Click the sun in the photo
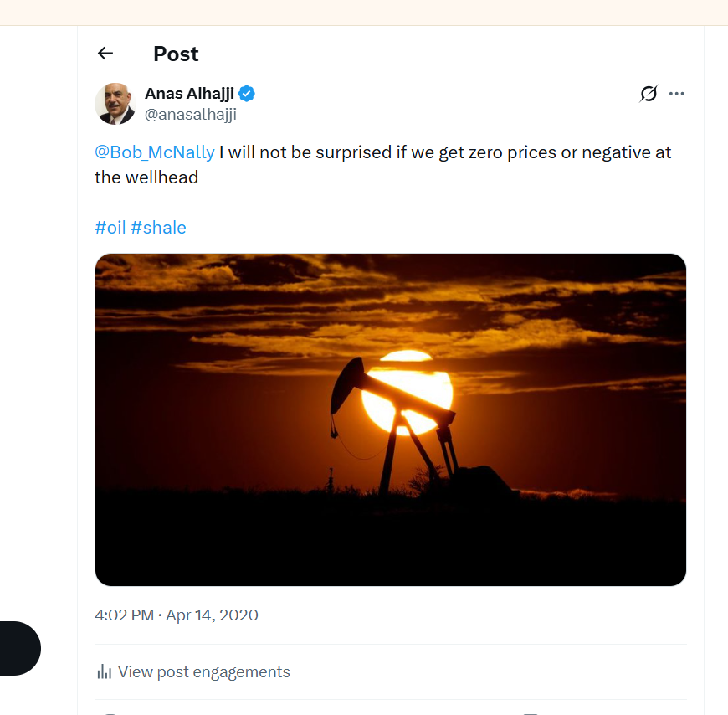 407,392
